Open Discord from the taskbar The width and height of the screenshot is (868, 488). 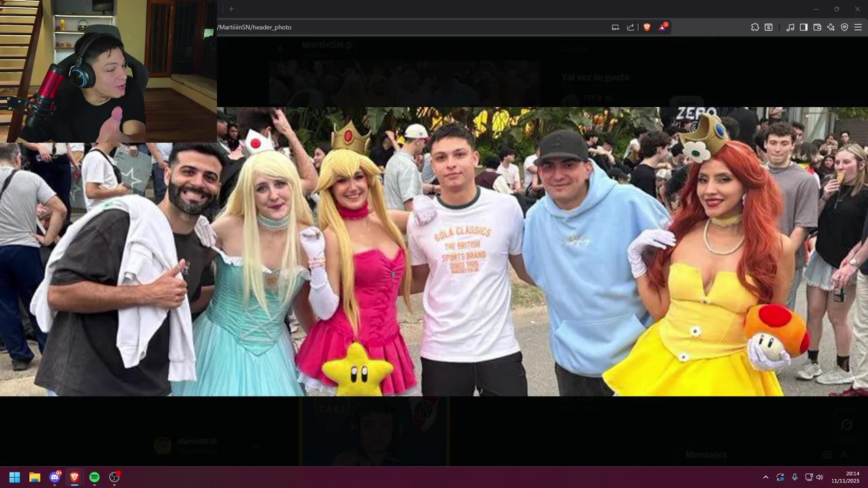[x=55, y=477]
